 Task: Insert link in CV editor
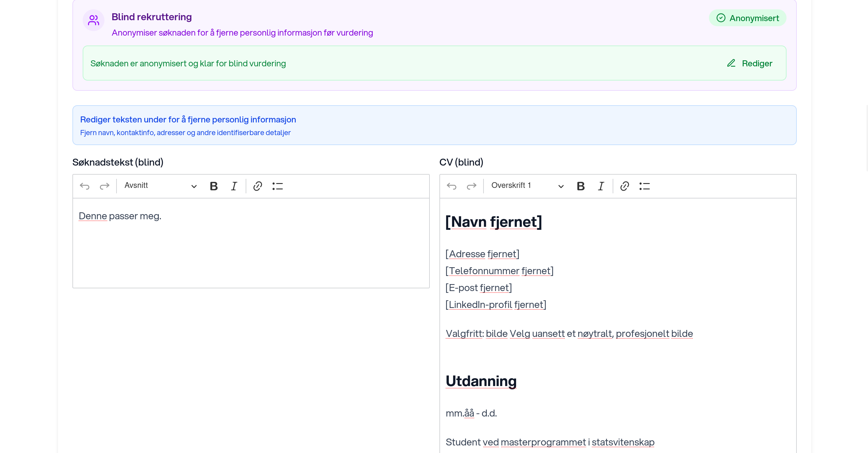624,186
